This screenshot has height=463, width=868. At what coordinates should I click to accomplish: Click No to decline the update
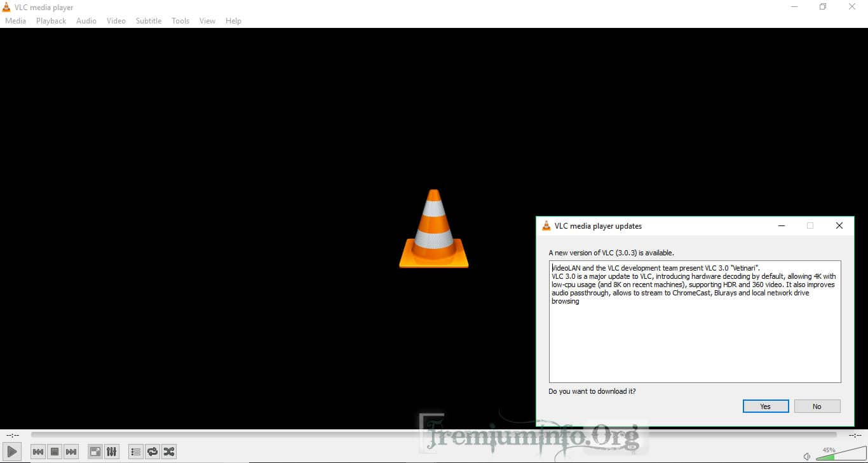[817, 406]
